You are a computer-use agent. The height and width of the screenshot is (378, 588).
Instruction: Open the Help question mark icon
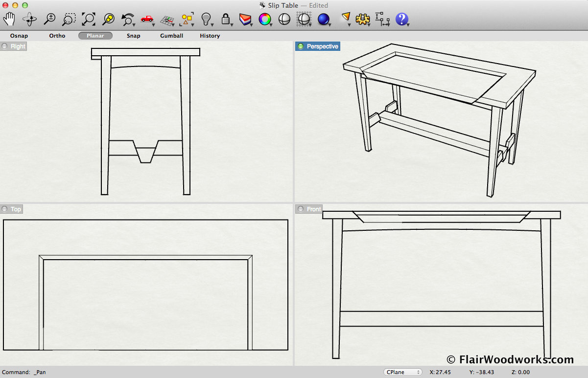pos(401,19)
